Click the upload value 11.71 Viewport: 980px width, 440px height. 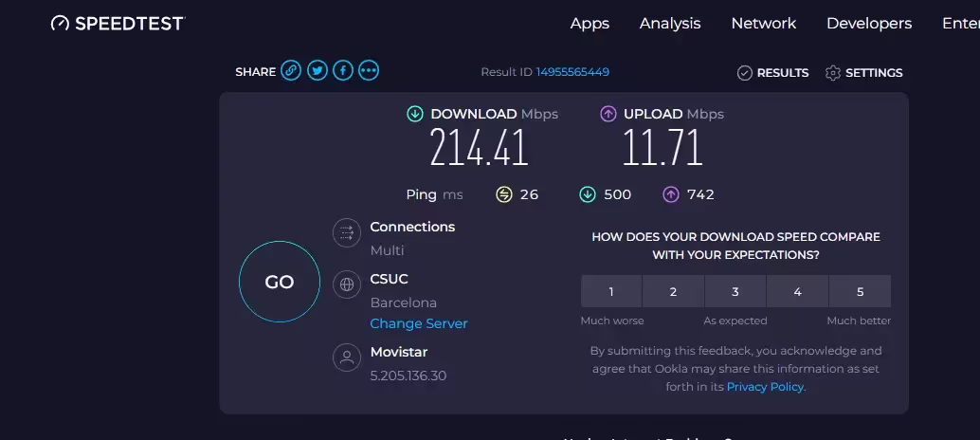click(x=662, y=147)
